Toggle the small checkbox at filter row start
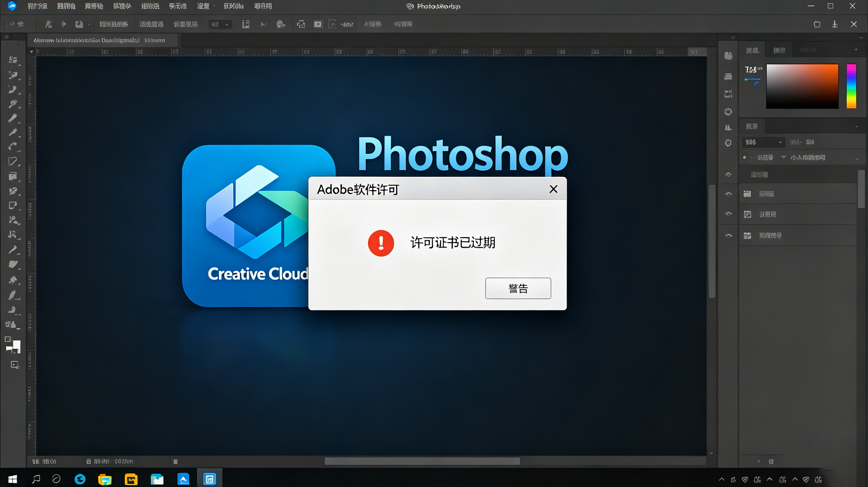This screenshot has width=868, height=487. coord(744,157)
